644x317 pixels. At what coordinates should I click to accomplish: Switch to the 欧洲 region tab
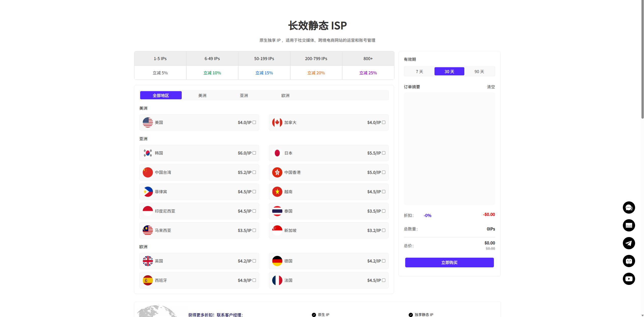coord(285,95)
